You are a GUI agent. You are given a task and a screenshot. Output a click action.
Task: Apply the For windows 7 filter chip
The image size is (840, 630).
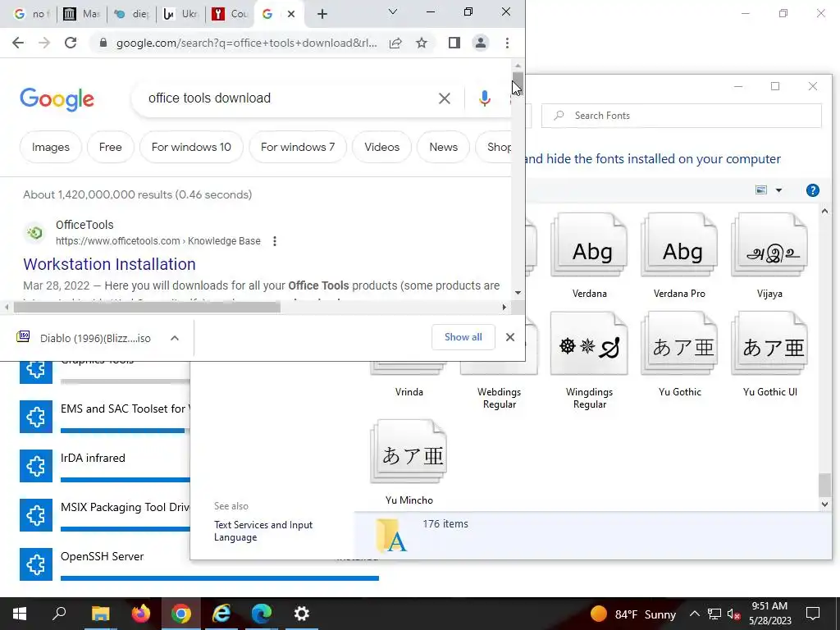click(298, 147)
